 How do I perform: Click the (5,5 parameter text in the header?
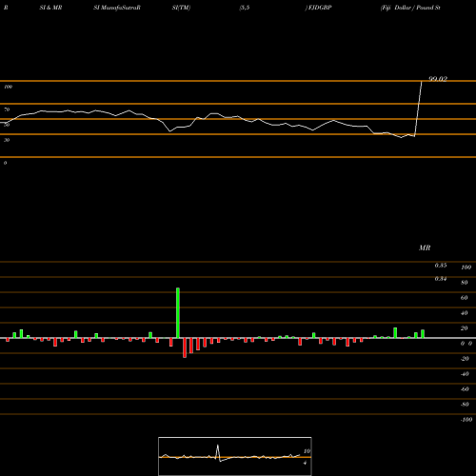tap(245, 8)
